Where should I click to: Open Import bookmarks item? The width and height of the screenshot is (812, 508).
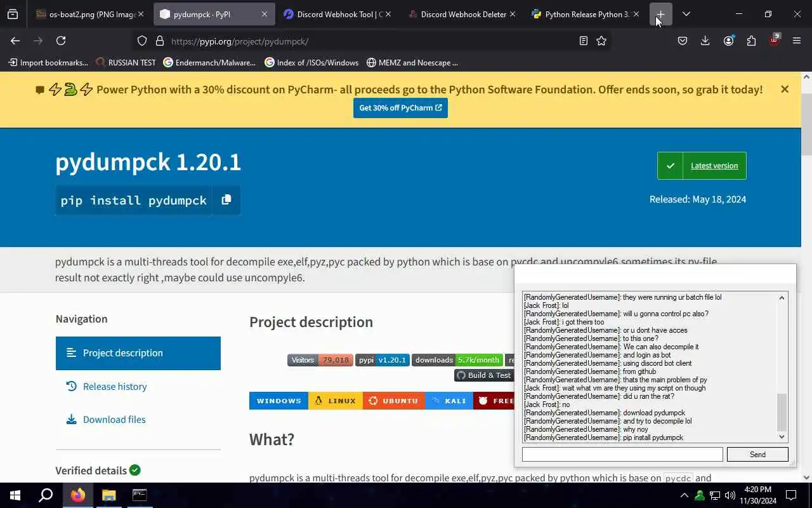pyautogui.click(x=48, y=62)
